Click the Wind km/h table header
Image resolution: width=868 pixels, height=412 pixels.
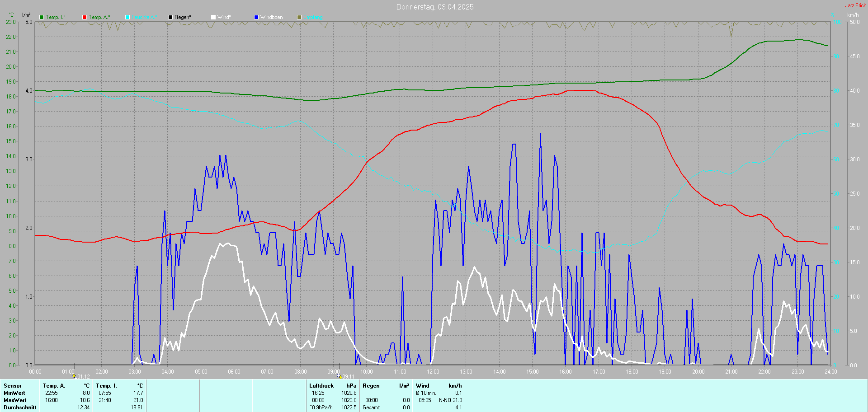pos(439,386)
